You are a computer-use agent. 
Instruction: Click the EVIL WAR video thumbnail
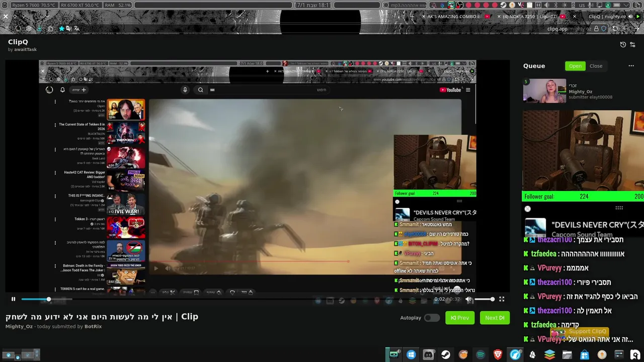coord(126,205)
